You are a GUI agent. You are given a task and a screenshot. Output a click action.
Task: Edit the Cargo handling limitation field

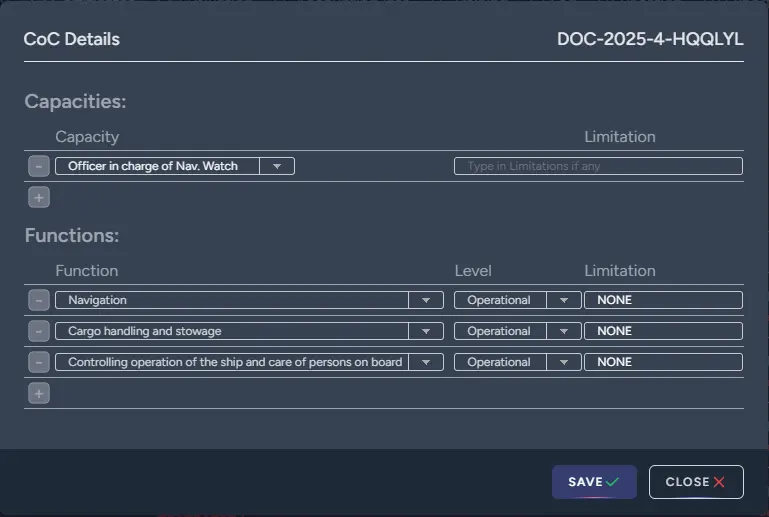[x=663, y=331]
